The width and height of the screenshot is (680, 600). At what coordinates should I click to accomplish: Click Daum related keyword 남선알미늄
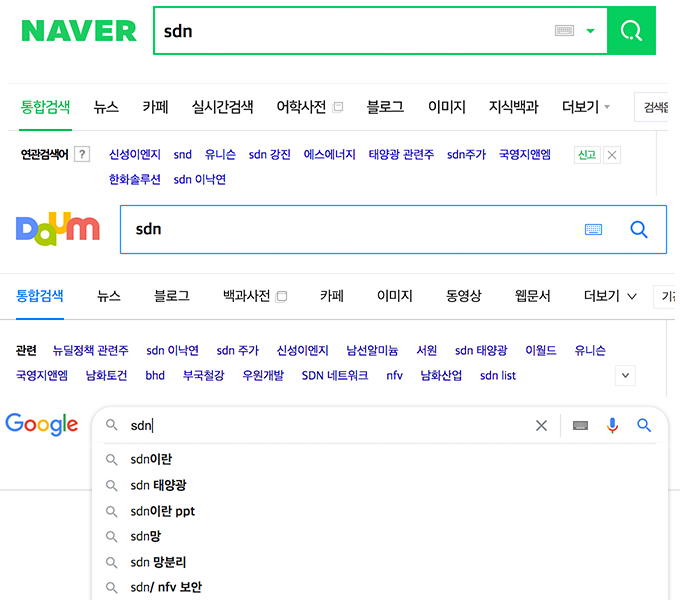pos(372,350)
